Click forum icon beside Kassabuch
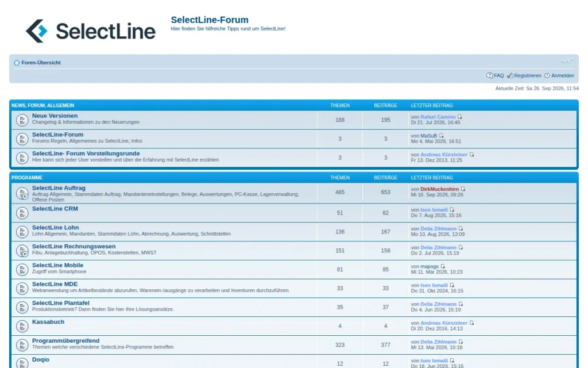588x368 pixels. (x=22, y=326)
